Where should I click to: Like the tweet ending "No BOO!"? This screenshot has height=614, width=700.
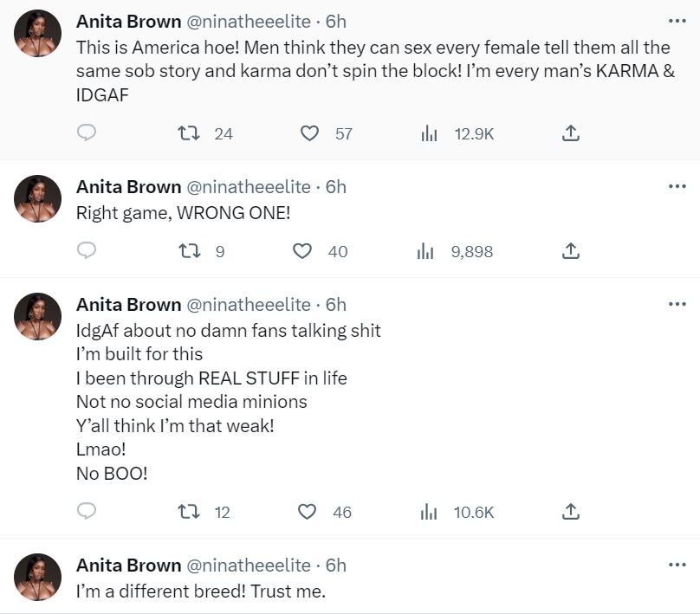coord(308,512)
